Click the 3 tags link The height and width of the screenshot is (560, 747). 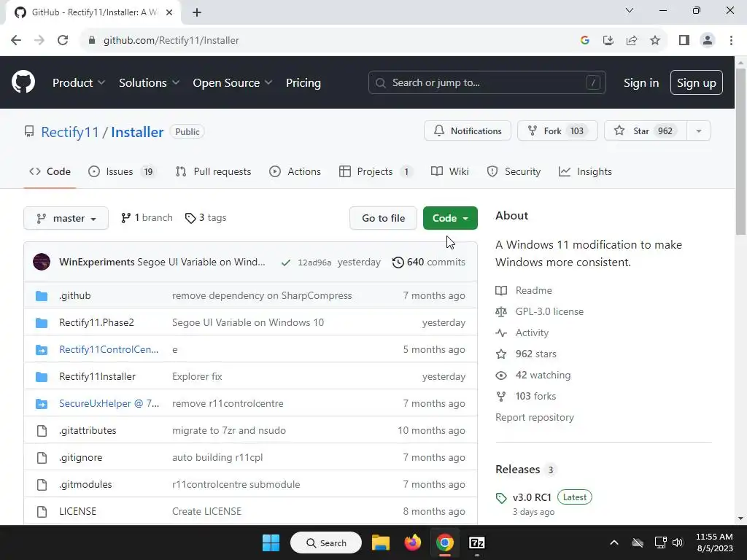[x=206, y=217]
